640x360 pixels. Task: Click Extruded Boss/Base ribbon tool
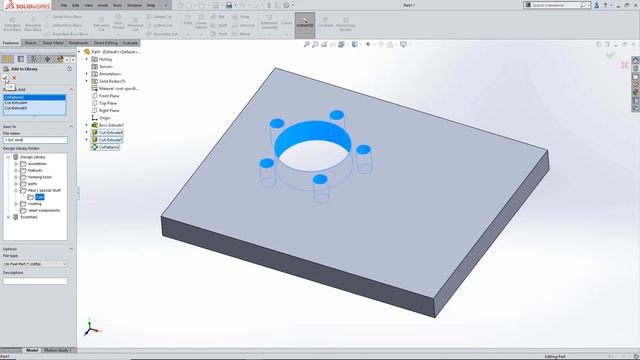(x=12, y=24)
